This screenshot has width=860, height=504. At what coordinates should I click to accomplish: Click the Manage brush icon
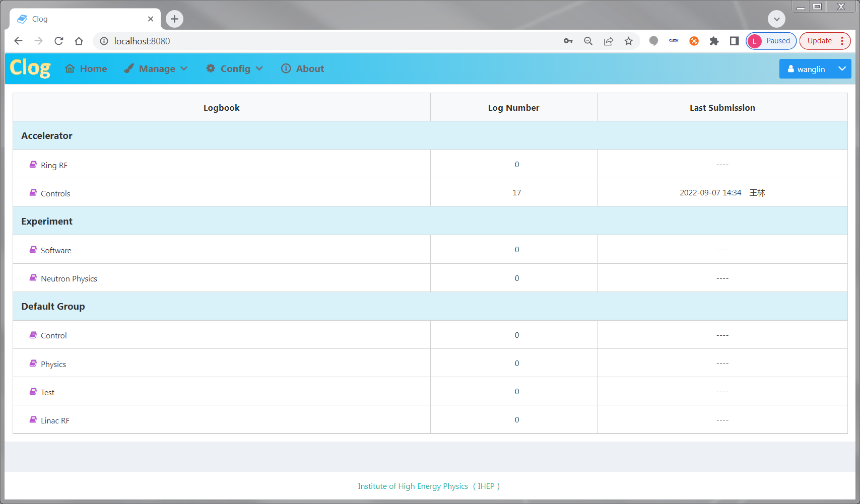click(129, 68)
